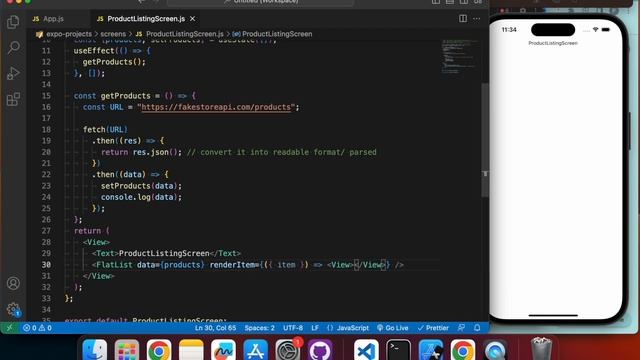Screen dimensions: 640x360
Task: Open the Trash in the Dock
Action: (x=541, y=349)
